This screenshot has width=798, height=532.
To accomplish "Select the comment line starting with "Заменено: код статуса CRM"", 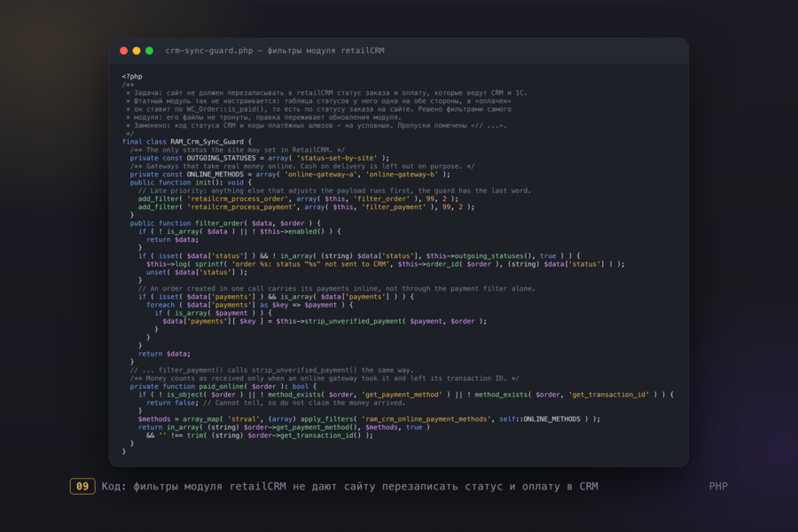I will [x=316, y=125].
